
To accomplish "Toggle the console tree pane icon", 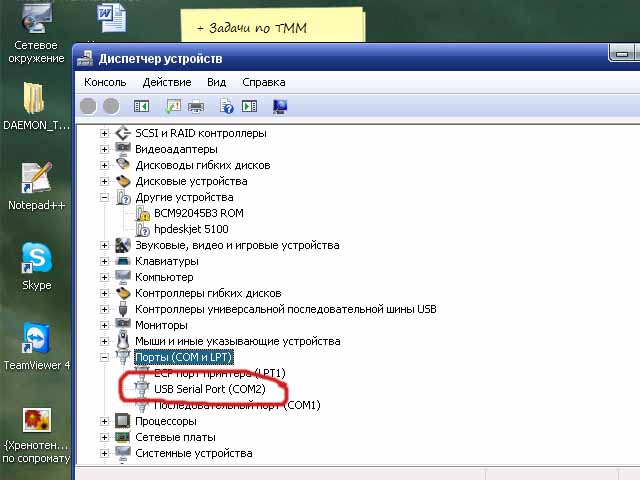I will pos(141,107).
